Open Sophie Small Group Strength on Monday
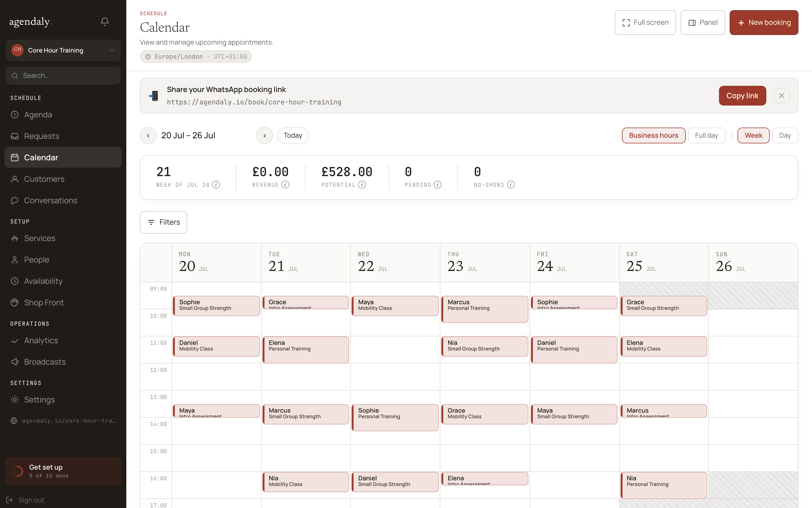This screenshot has height=508, width=812. click(x=217, y=306)
